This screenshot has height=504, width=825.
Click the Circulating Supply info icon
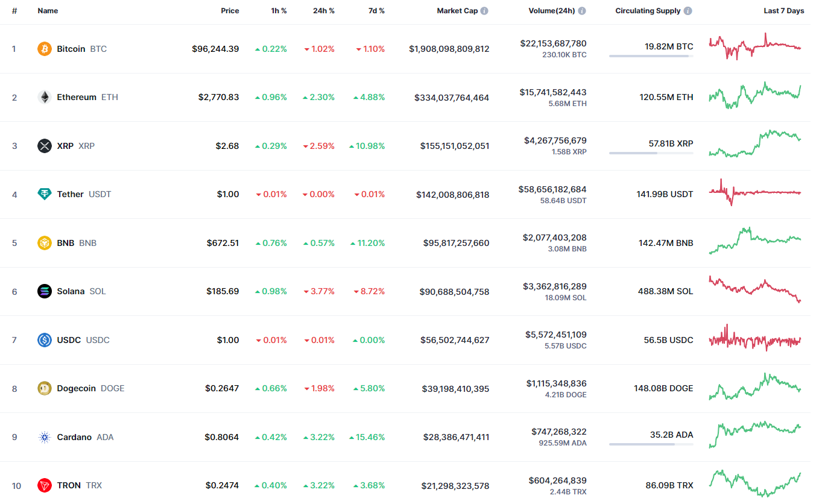pyautogui.click(x=688, y=11)
